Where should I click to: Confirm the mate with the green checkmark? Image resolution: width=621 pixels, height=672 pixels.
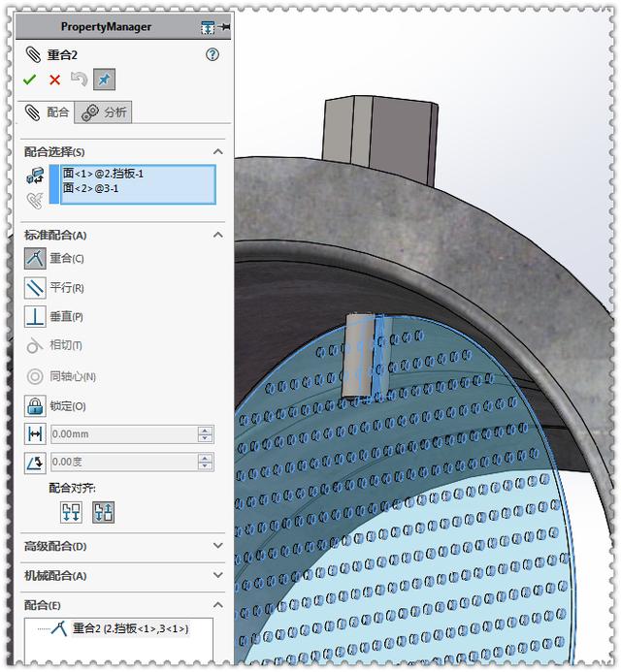click(x=29, y=80)
